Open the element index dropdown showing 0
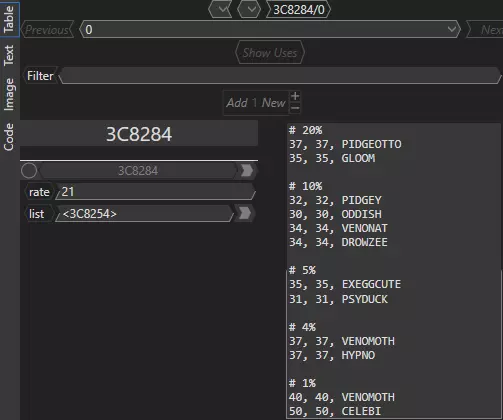 [x=270, y=30]
